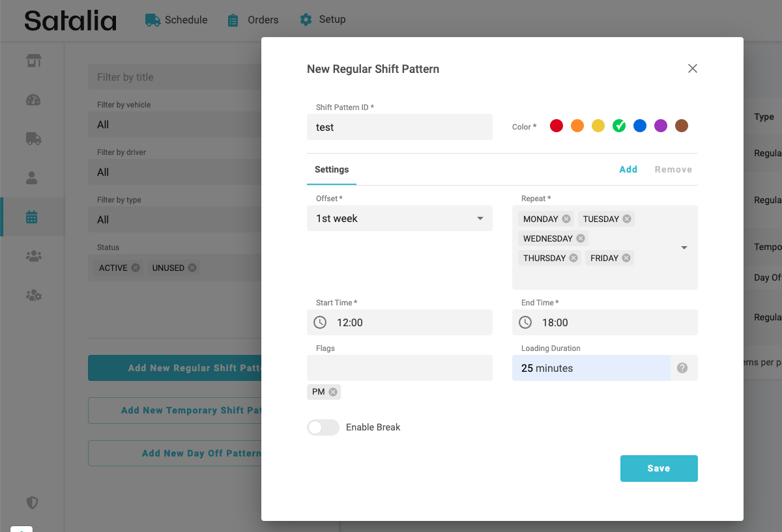Click the Loading Duration help question icon
782x532 pixels.
coord(682,368)
